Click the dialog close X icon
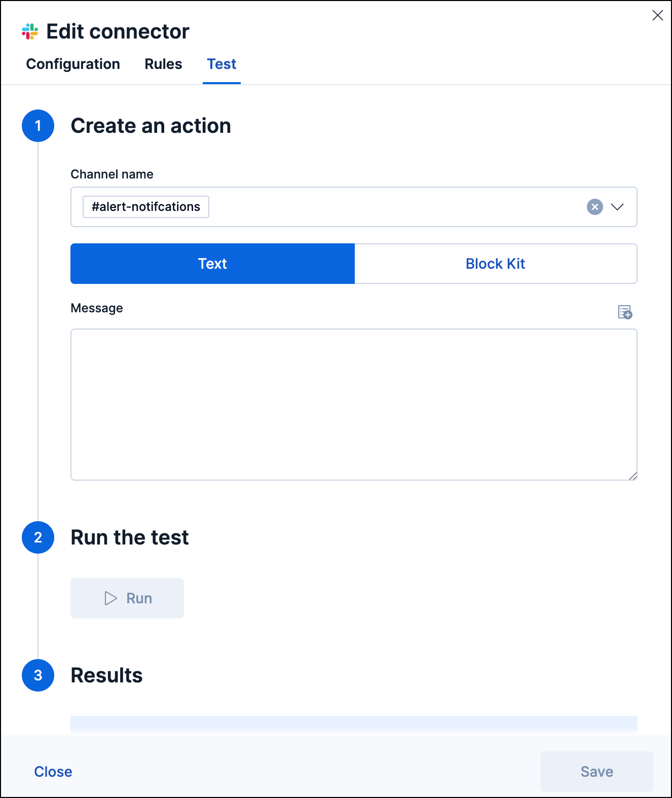This screenshot has width=672, height=798. coord(657,15)
